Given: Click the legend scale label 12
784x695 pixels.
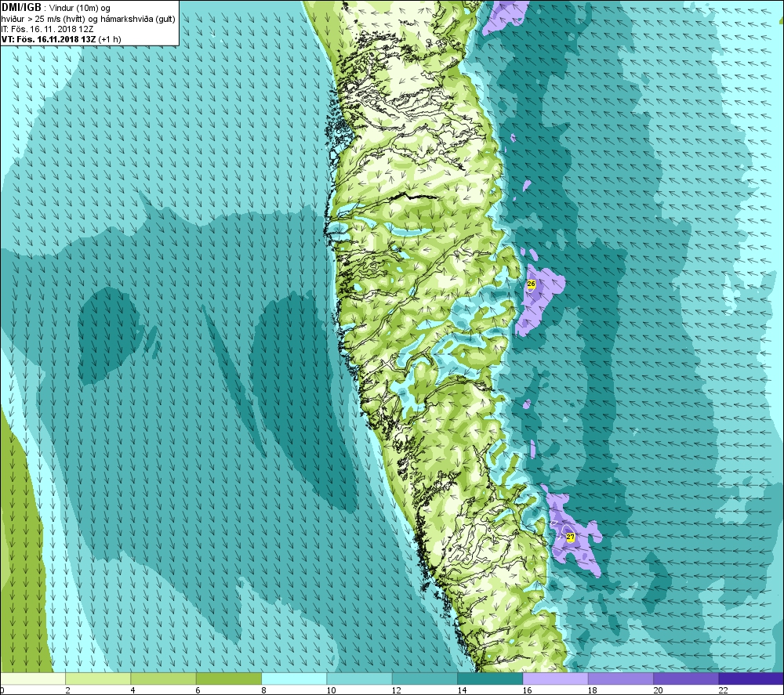Looking at the screenshot, I should click(397, 690).
